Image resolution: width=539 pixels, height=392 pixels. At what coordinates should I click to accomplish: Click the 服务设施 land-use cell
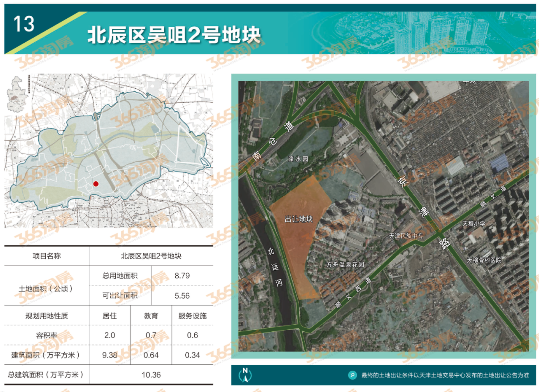coord(192,316)
